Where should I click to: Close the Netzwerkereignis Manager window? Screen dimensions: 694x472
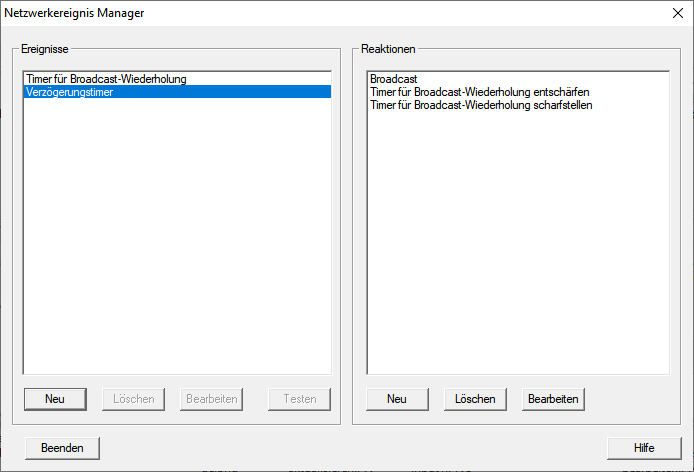(676, 14)
